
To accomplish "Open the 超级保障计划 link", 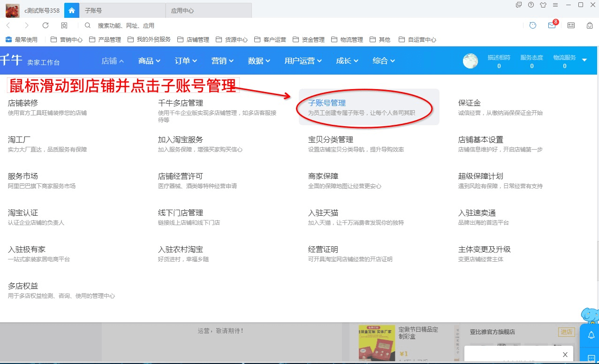I will (481, 176).
